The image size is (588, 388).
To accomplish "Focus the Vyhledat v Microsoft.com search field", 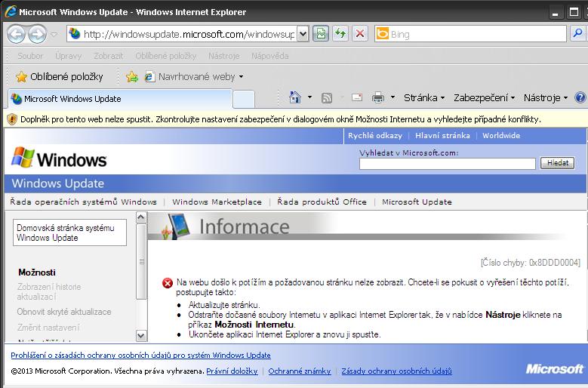I will [448, 164].
